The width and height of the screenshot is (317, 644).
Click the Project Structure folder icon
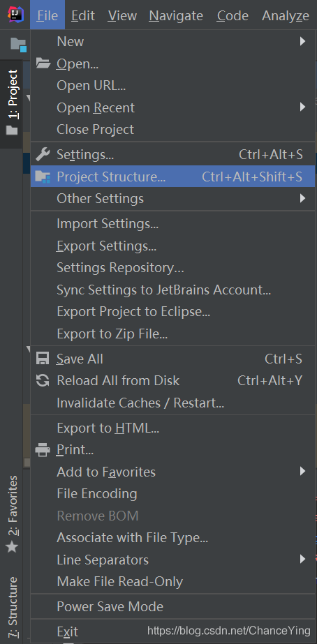(x=43, y=177)
